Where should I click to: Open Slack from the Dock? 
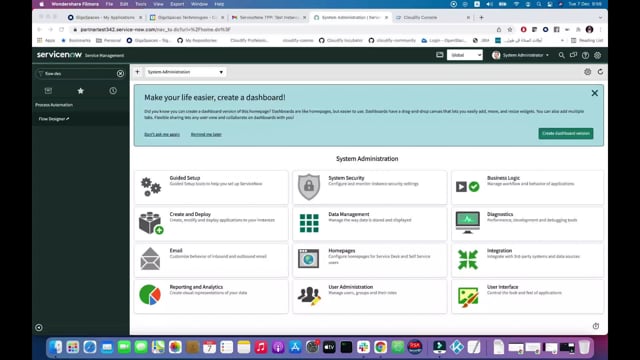363,347
